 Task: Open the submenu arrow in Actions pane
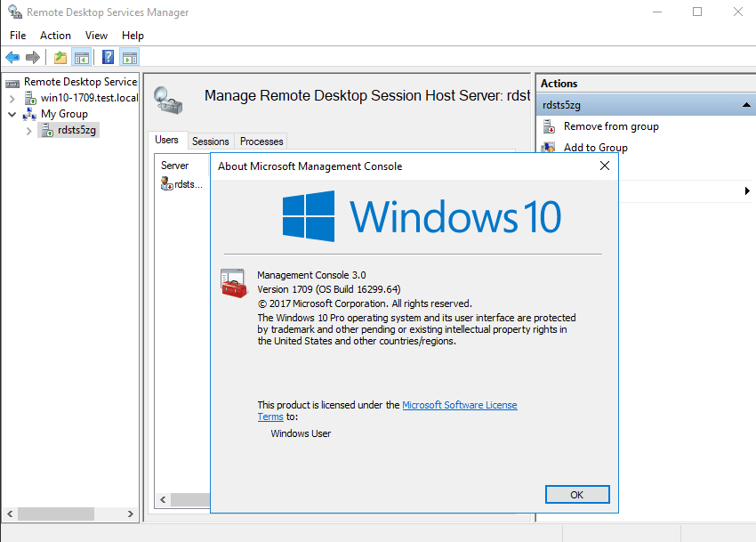tap(747, 190)
